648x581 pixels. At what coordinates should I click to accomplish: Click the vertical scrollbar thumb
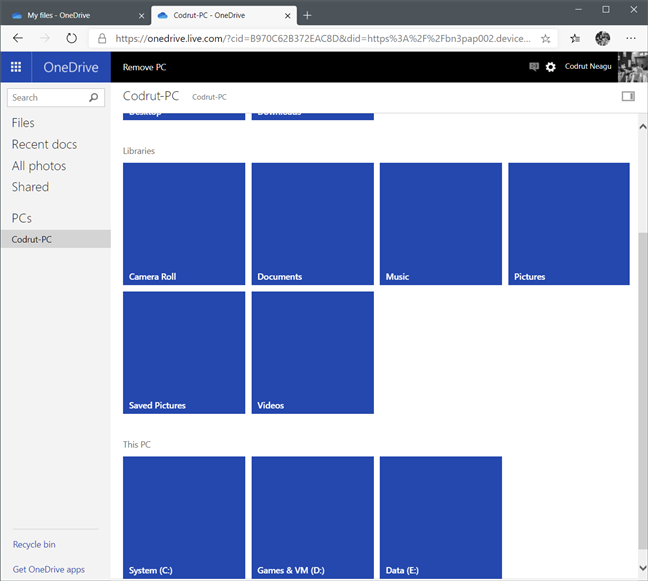pyautogui.click(x=643, y=391)
